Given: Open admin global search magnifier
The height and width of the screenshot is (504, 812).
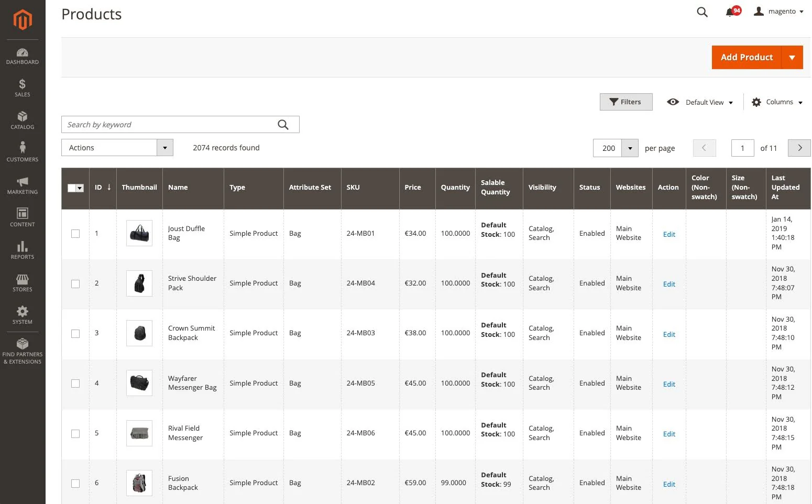Looking at the screenshot, I should (x=702, y=12).
